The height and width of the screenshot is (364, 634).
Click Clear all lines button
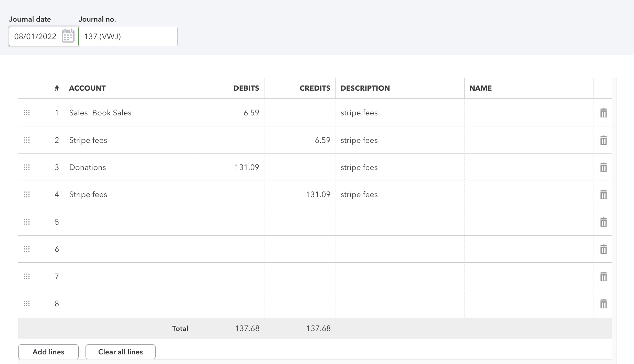pos(120,352)
